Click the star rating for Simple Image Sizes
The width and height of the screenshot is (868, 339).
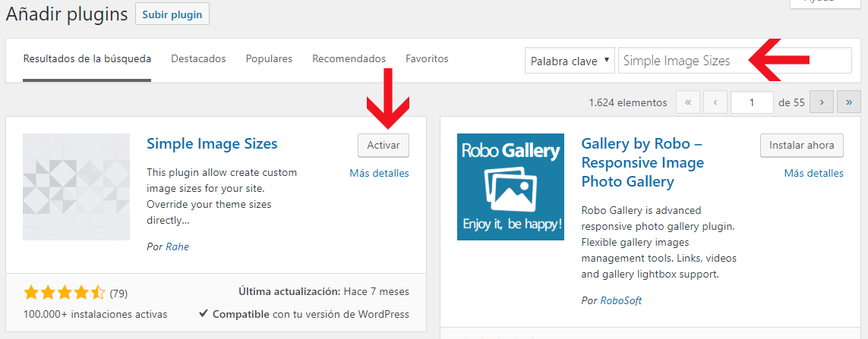click(65, 293)
